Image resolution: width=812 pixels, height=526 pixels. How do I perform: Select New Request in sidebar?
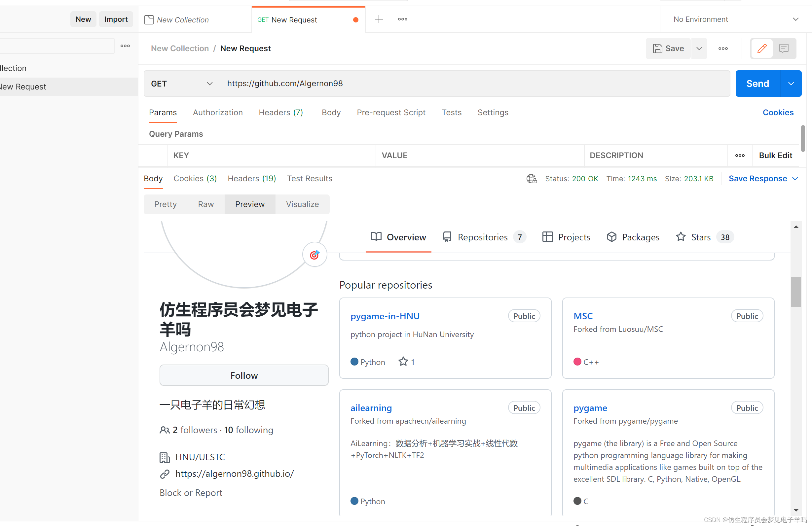point(69,87)
